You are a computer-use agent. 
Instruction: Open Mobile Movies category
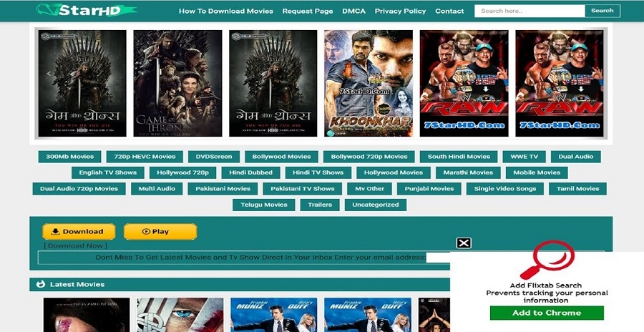[537, 172]
